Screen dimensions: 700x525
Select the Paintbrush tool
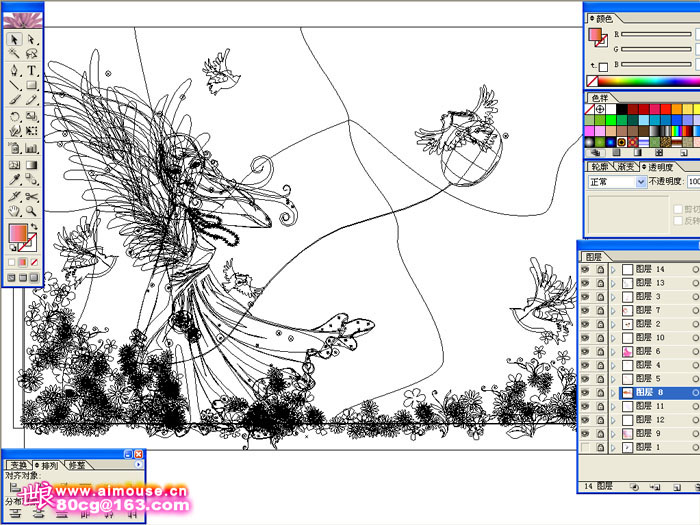(14, 100)
